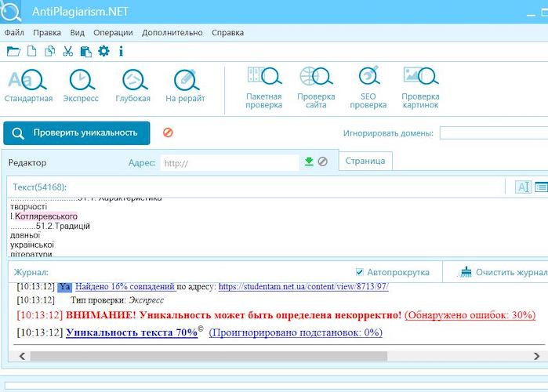Open Найдено 16% совпадений link
This screenshot has height=392, width=548.
coord(125,287)
